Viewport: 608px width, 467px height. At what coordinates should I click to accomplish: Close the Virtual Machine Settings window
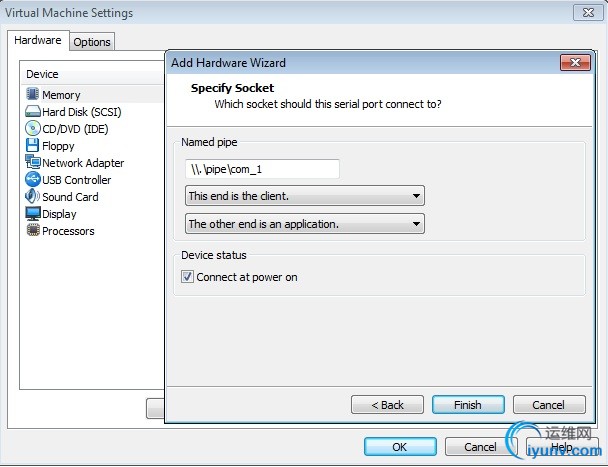tap(588, 12)
